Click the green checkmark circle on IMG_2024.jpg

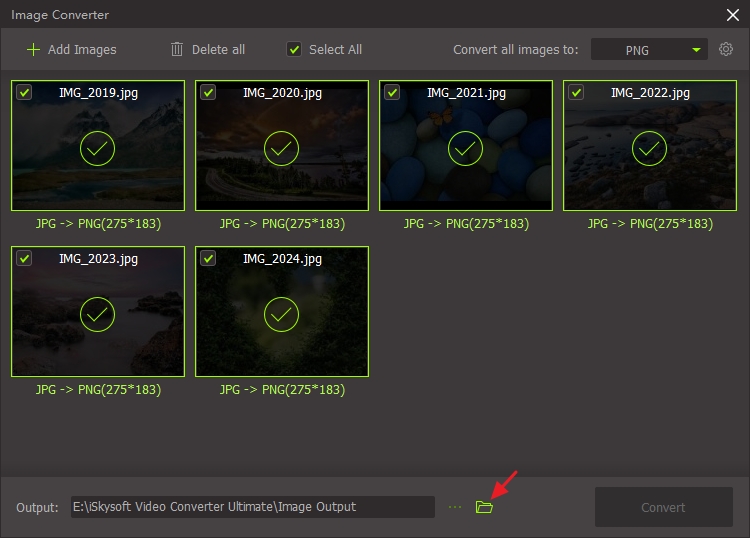282,314
